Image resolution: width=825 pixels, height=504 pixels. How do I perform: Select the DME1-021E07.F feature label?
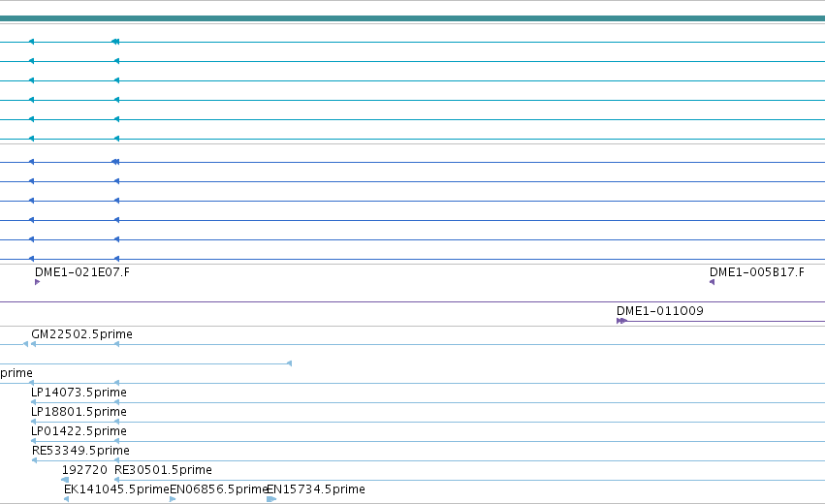click(x=82, y=272)
